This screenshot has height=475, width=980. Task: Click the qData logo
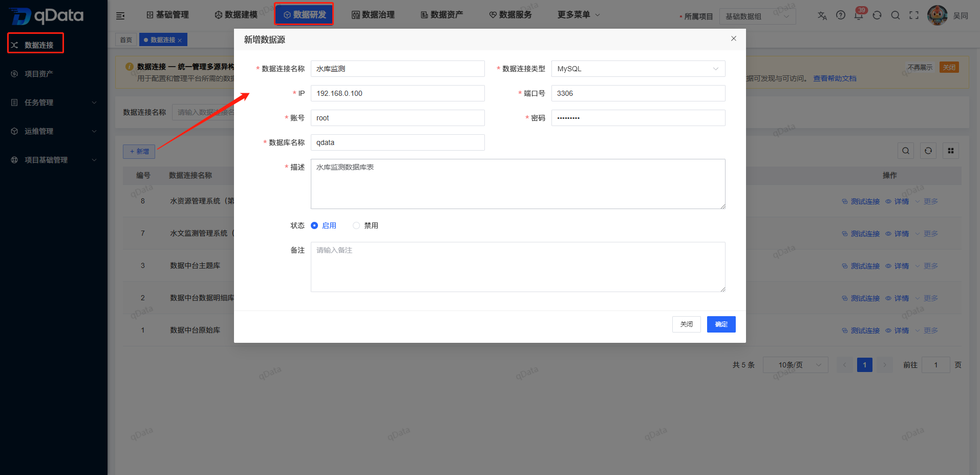[x=46, y=16]
